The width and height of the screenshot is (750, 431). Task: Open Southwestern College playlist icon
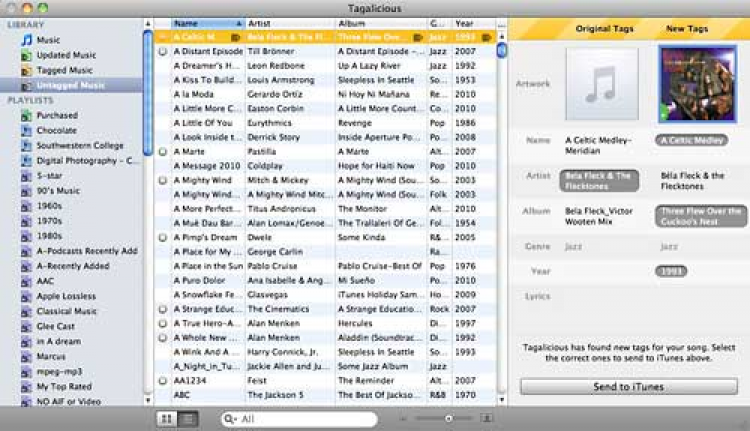click(x=27, y=145)
